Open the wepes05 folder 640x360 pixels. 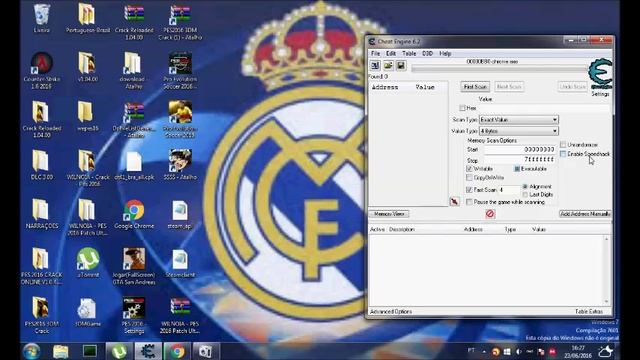(x=87, y=116)
